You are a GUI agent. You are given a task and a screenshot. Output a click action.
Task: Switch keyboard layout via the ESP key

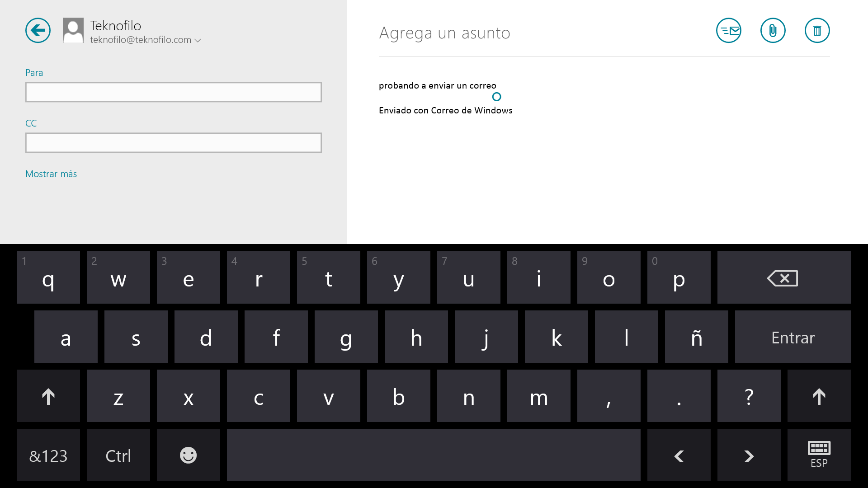coord(819,455)
